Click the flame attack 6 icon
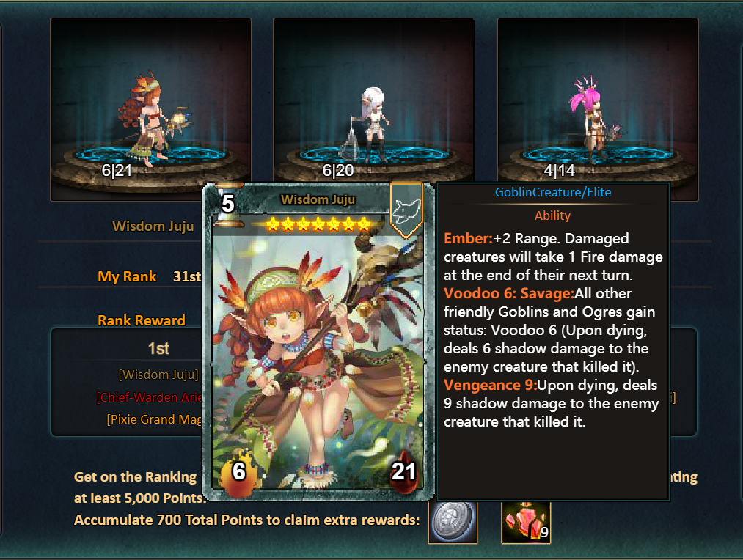Image resolution: width=743 pixels, height=560 pixels. pos(238,473)
